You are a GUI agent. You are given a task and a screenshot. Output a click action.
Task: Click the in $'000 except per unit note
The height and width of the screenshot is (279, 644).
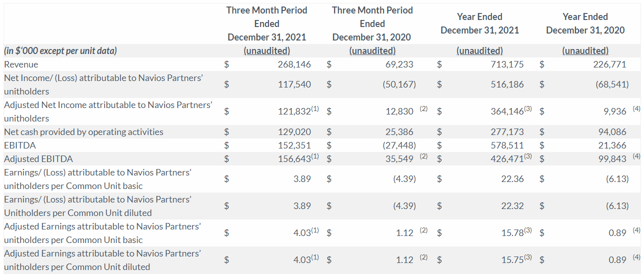click(x=60, y=50)
